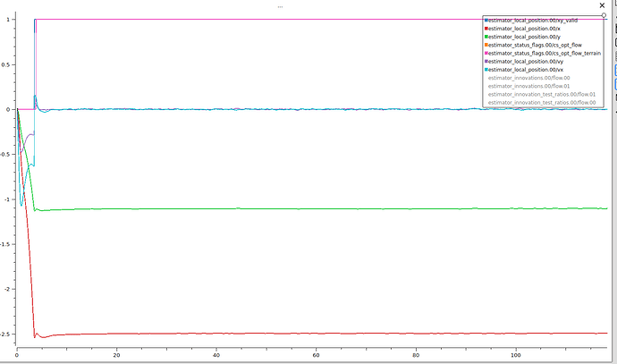Click the -1.5 label on the y-axis
The width and height of the screenshot is (617, 364).
point(8,244)
